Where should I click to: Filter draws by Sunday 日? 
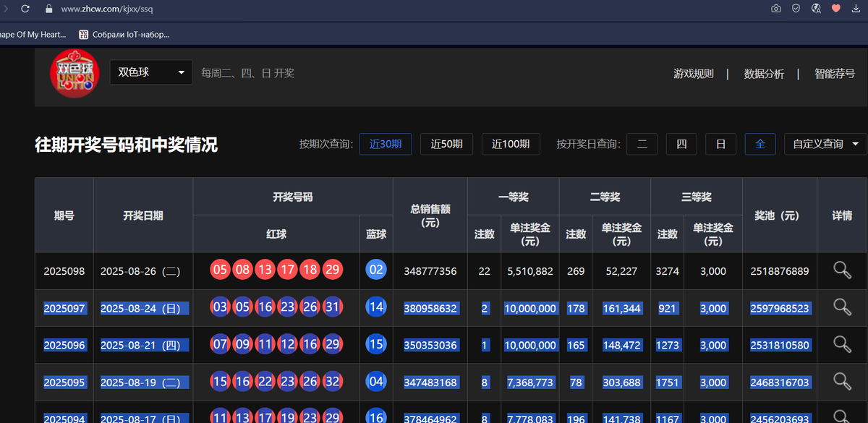(721, 144)
